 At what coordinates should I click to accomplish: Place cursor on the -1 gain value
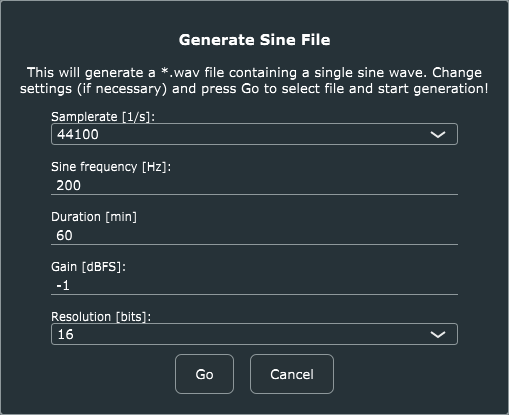pyautogui.click(x=63, y=285)
